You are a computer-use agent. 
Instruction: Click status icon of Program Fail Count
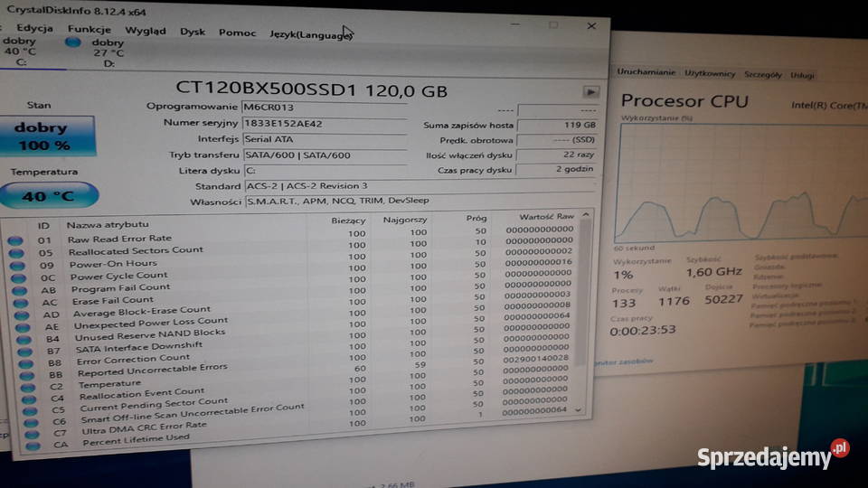[19, 290]
